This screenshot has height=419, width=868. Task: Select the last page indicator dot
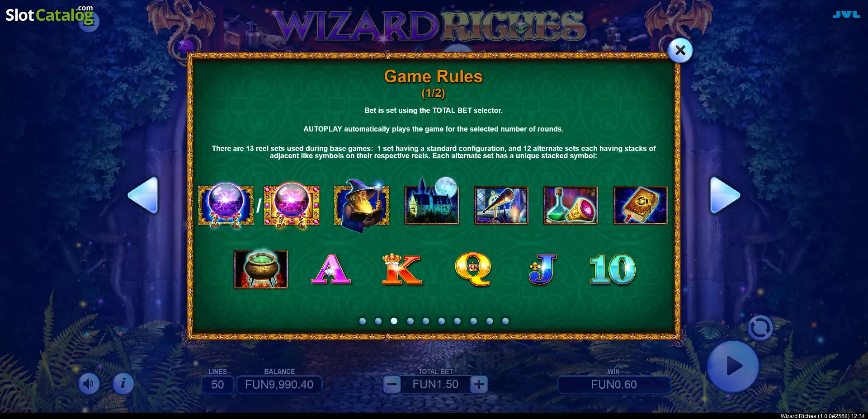point(505,321)
